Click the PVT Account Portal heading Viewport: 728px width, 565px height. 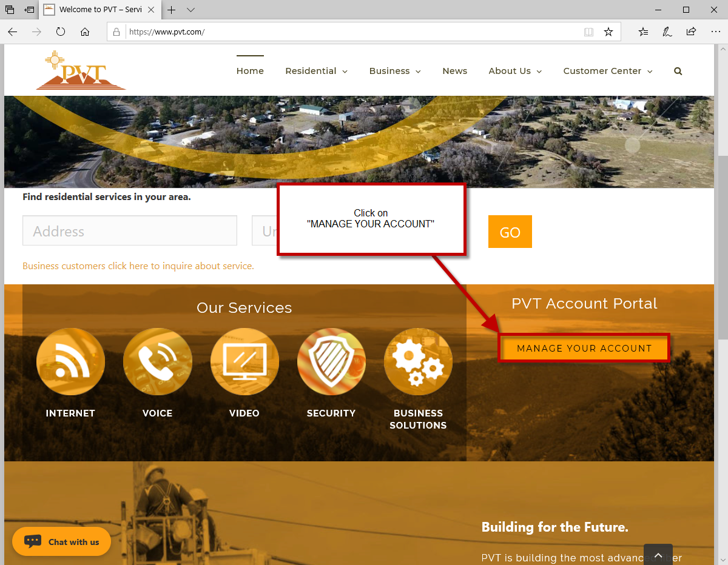(x=584, y=304)
